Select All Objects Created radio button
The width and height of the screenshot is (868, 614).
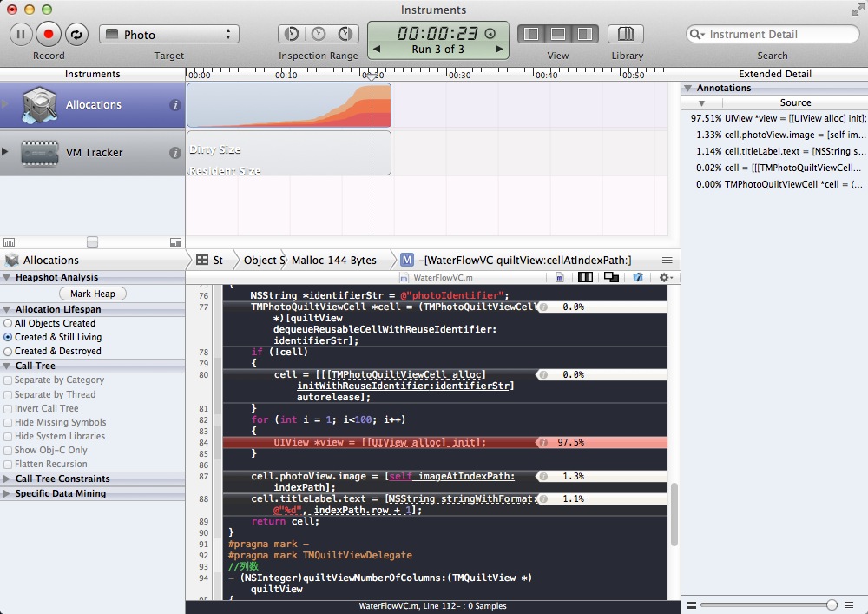[x=8, y=323]
